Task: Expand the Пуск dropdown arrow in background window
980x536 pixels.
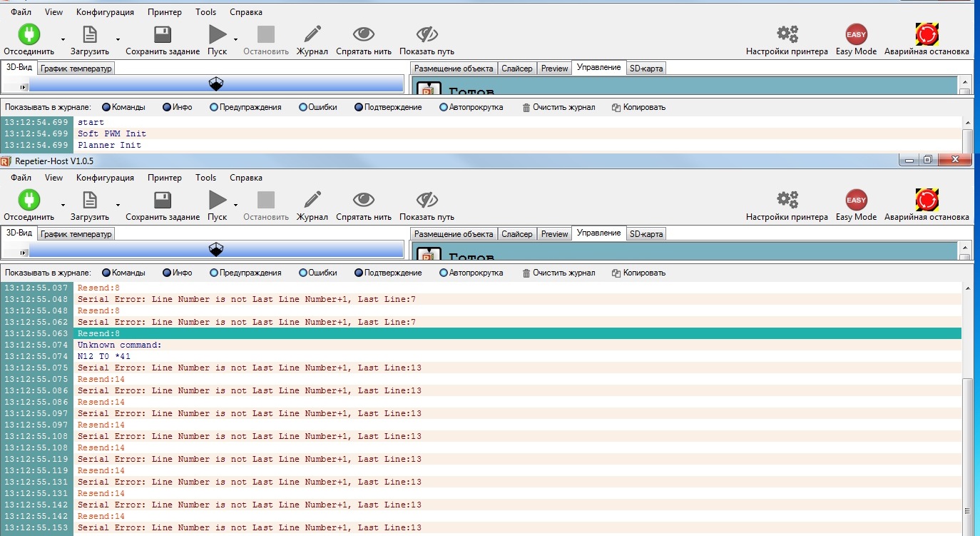Action: click(235, 39)
